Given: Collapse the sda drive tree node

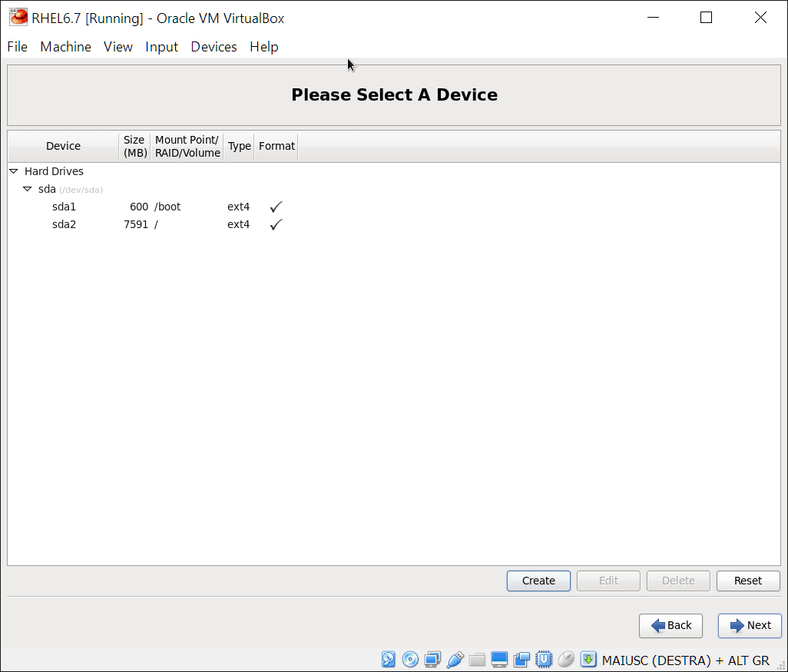Looking at the screenshot, I should [x=28, y=189].
